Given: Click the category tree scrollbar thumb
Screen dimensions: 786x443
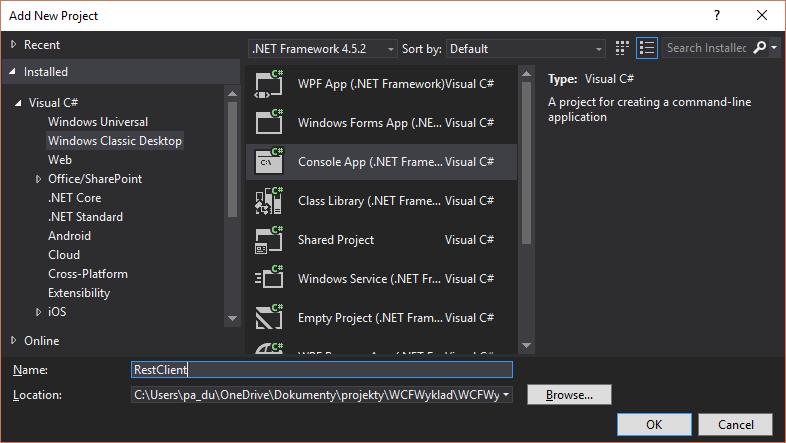Looking at the screenshot, I should click(x=232, y=159).
